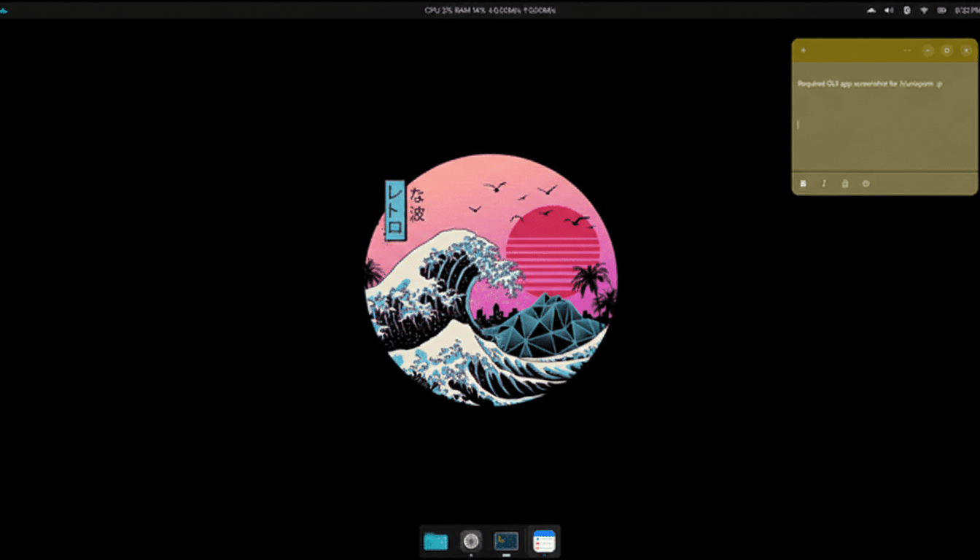Open the wallpaper preview app in the dock
980x560 pixels.
tap(507, 541)
